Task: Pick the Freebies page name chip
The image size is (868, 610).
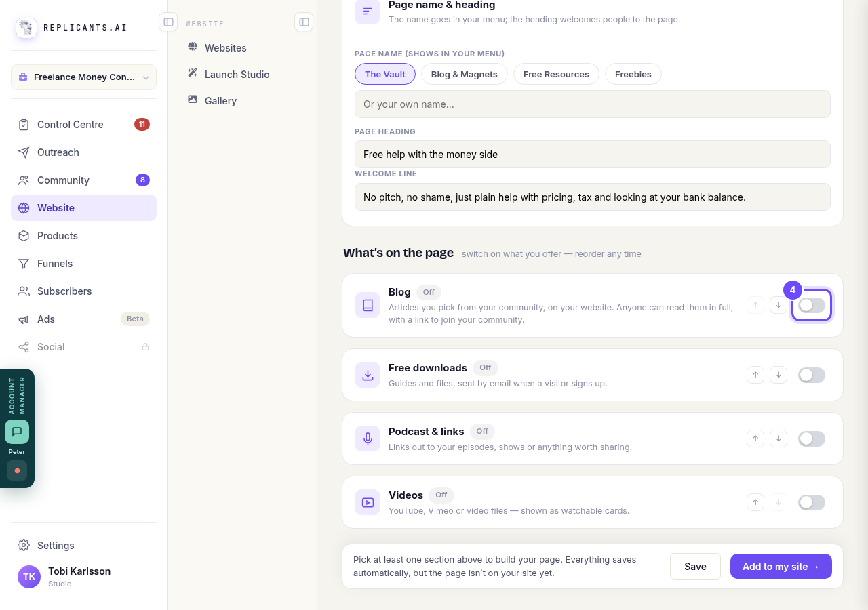Action: coord(633,74)
